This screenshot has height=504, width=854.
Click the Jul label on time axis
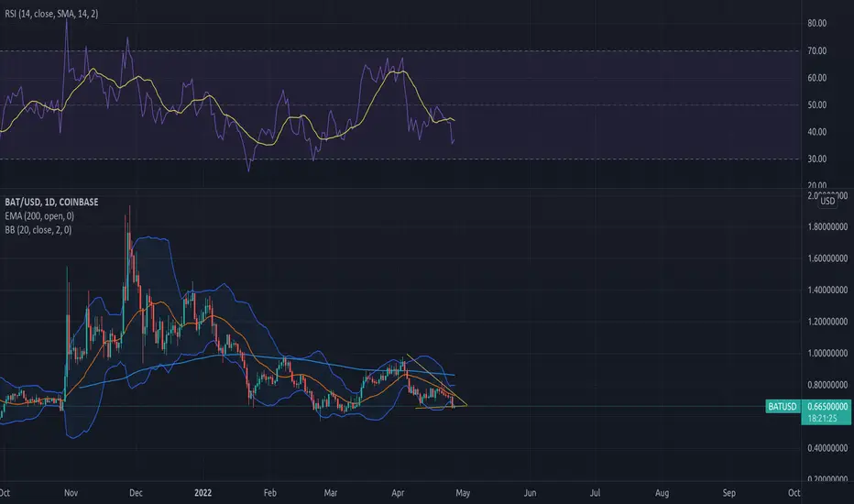pyautogui.click(x=595, y=493)
